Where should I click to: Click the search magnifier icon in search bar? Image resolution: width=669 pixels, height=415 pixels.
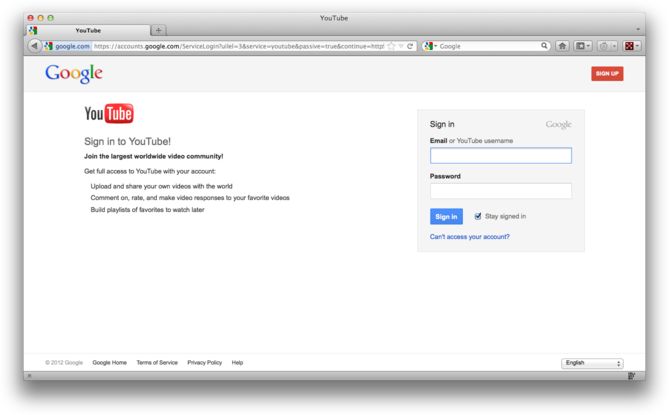click(545, 46)
